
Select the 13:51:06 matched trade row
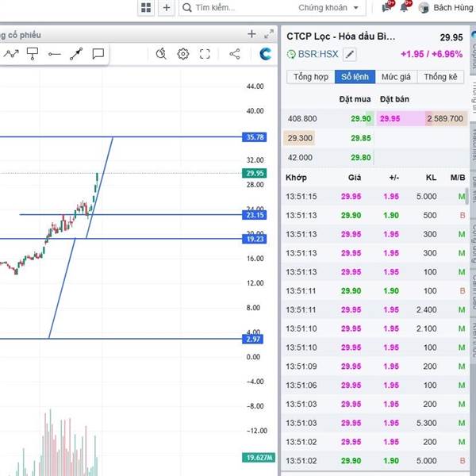tap(375, 386)
